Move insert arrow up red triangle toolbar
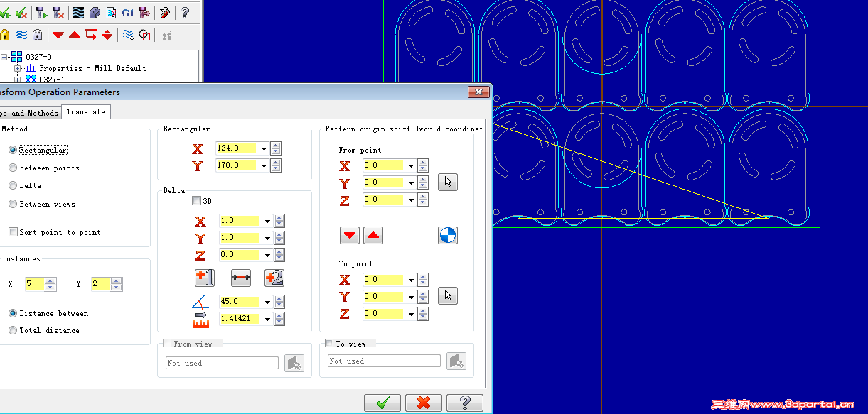 pos(75,35)
